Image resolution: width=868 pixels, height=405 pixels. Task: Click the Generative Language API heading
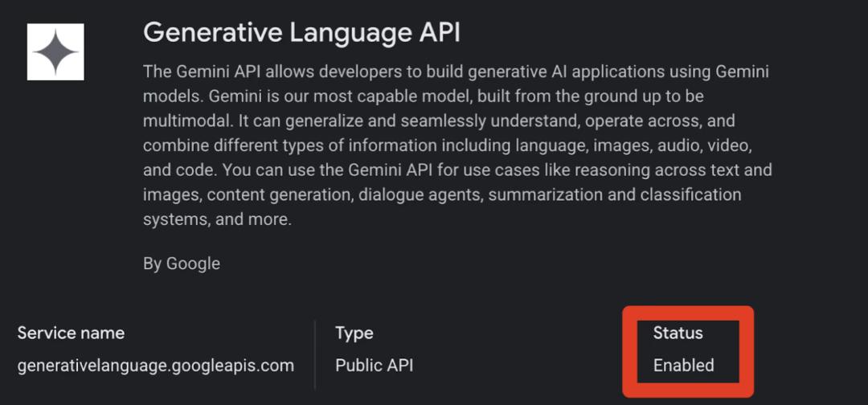301,32
